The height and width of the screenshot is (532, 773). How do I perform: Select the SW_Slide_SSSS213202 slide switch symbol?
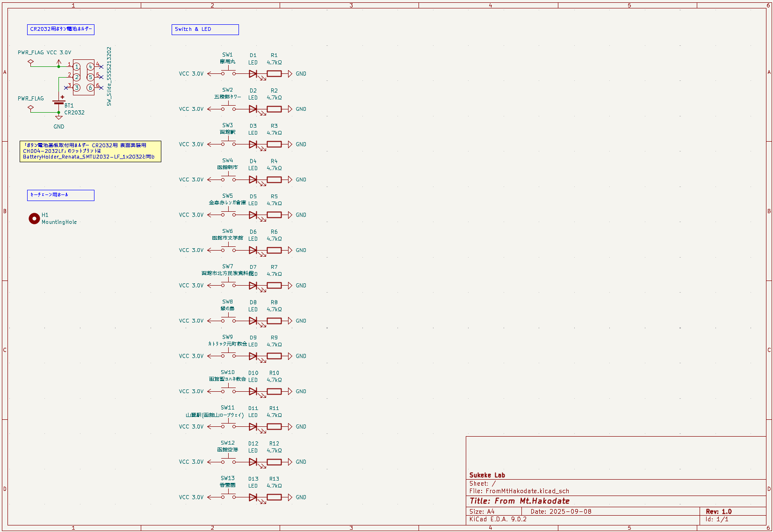(x=83, y=78)
